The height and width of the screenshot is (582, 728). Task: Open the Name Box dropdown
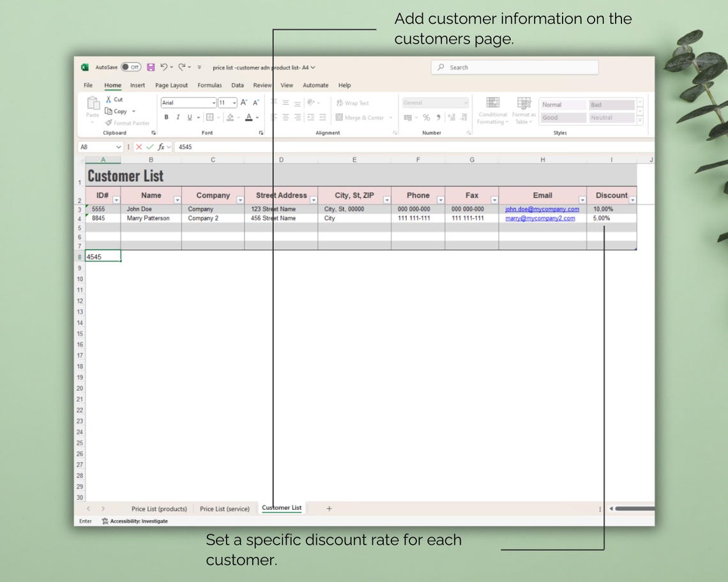pyautogui.click(x=118, y=147)
